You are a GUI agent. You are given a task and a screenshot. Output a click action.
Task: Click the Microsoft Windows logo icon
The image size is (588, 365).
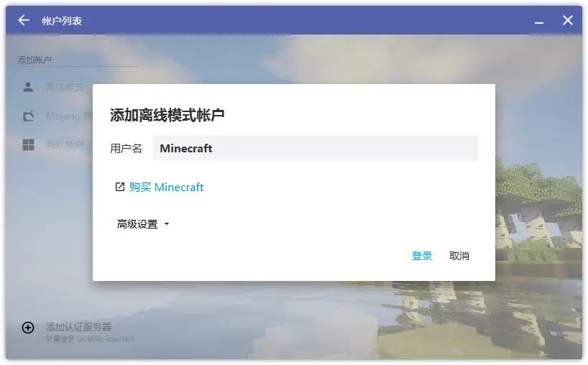(28, 145)
